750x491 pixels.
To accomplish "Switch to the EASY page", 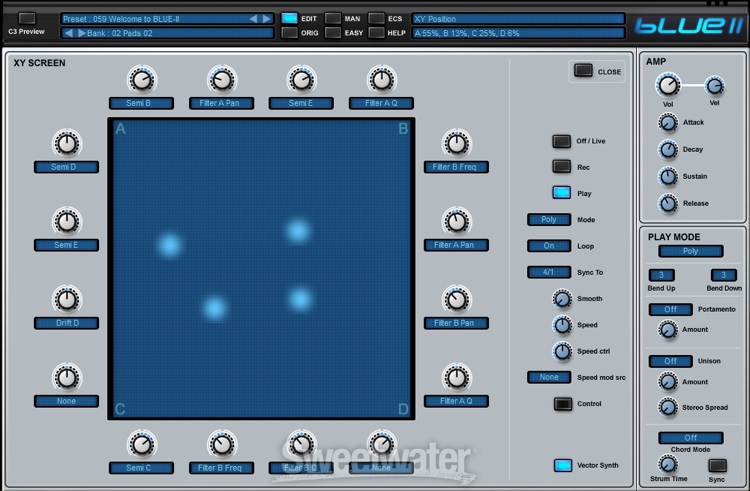I will click(x=333, y=33).
